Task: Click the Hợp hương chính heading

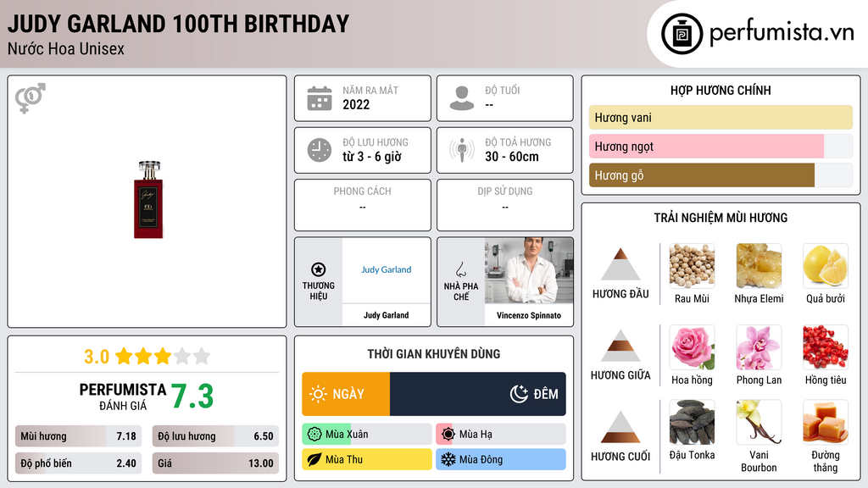Action: point(721,90)
